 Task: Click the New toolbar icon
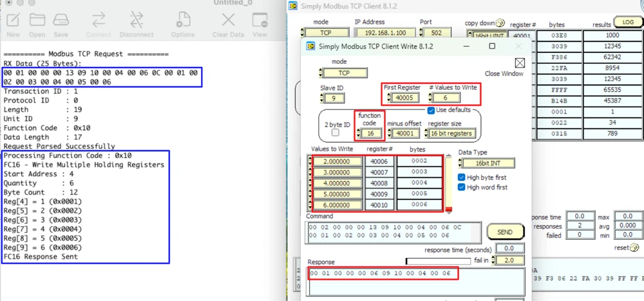click(13, 20)
